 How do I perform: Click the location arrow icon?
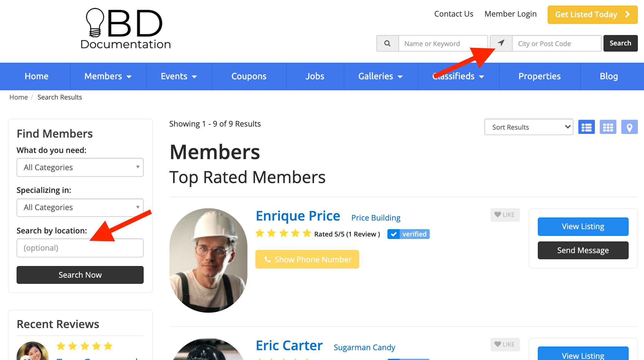coord(501,43)
